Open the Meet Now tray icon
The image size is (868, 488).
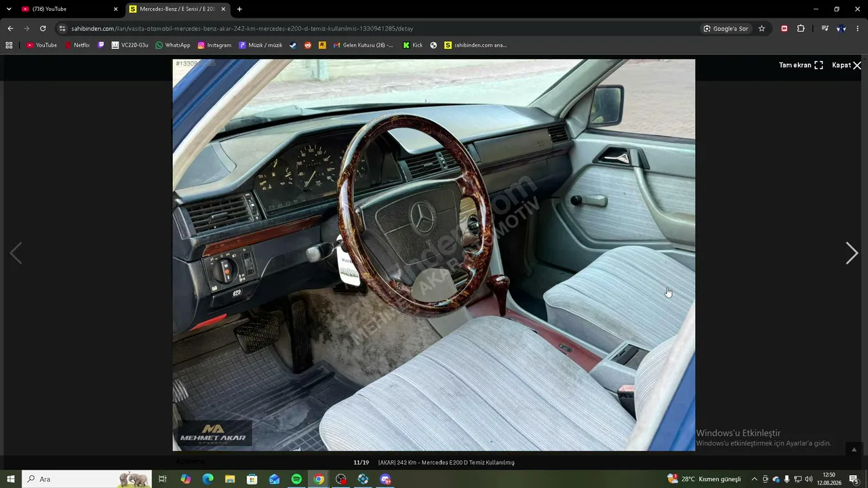click(x=766, y=479)
